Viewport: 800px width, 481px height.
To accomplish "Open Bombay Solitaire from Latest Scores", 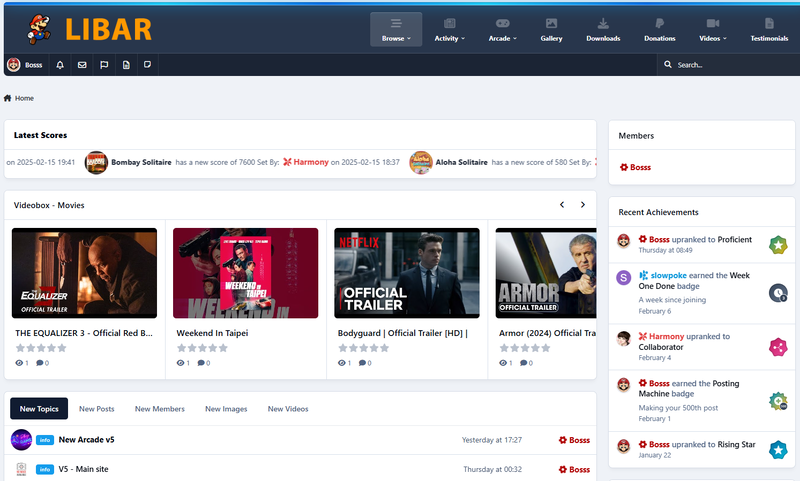I will click(141, 162).
